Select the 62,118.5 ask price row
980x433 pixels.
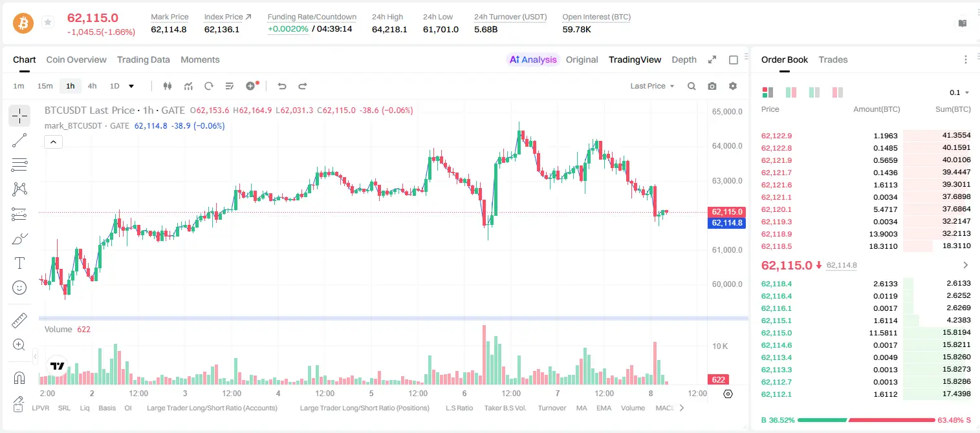coord(866,246)
